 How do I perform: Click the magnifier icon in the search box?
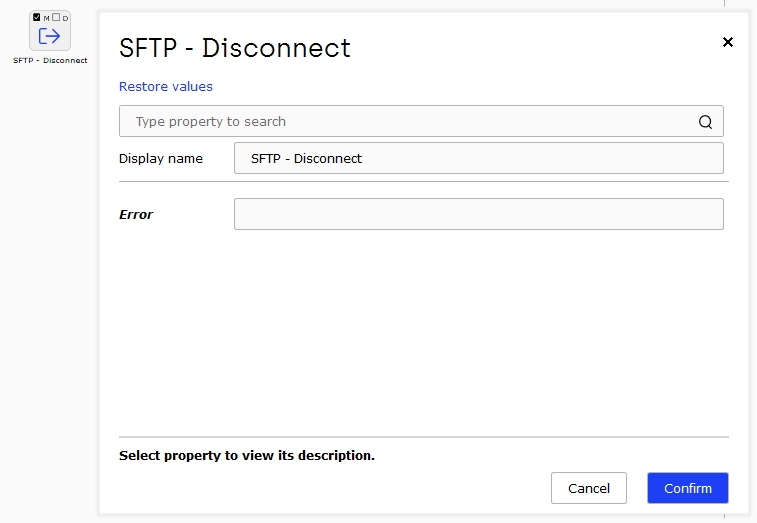tap(705, 122)
